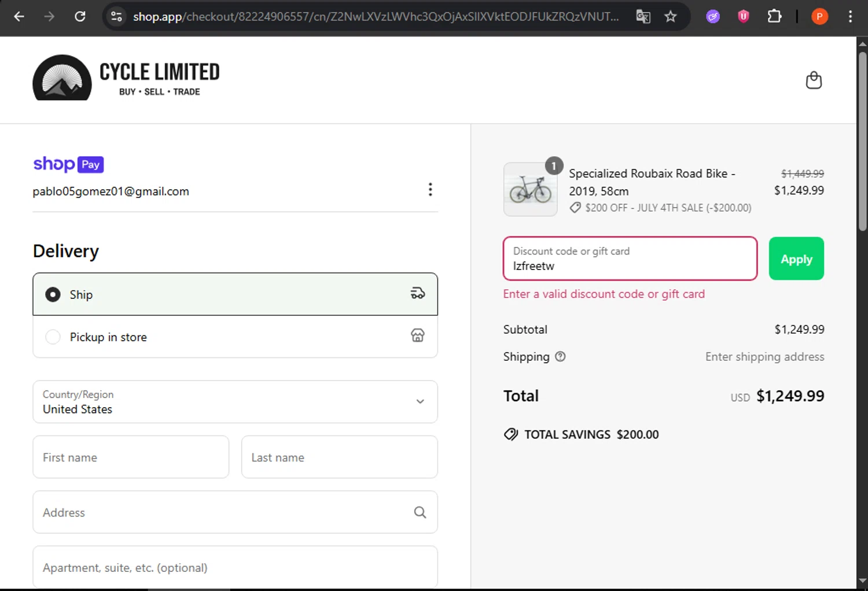Click the shop.app checkout URL

coord(376,17)
